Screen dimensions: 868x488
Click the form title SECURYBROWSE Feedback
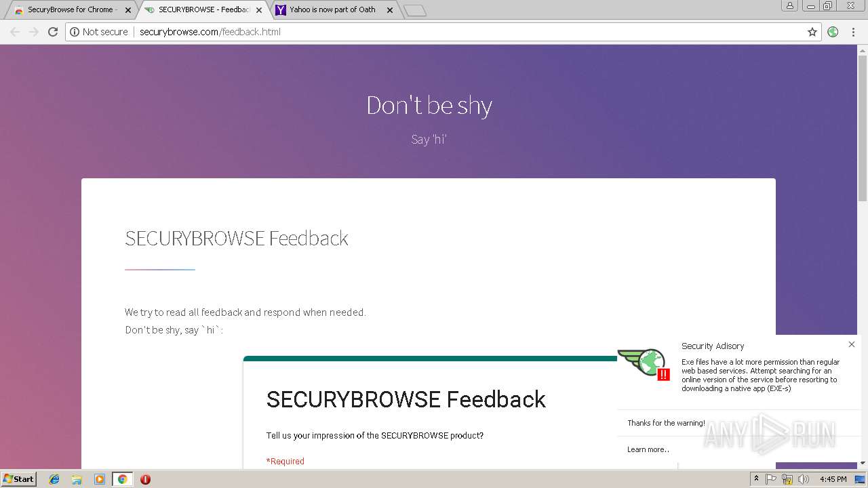406,399
